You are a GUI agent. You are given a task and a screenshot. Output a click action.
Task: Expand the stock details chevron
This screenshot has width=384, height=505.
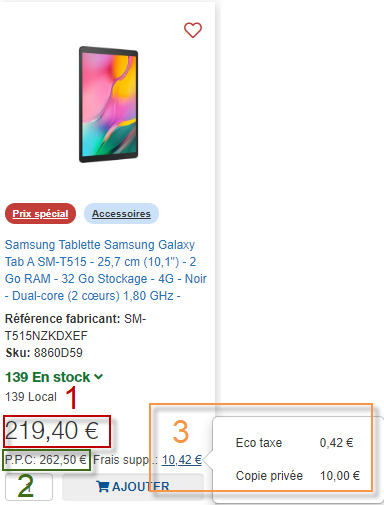(x=99, y=377)
